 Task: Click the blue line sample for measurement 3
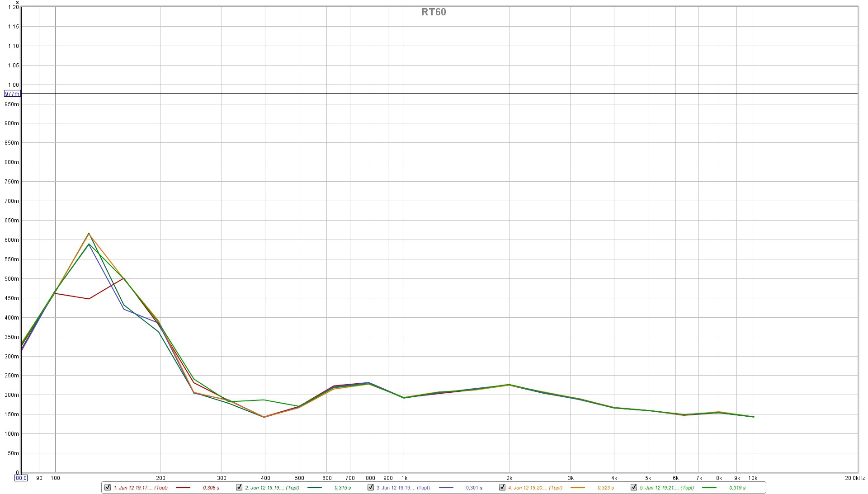tap(446, 488)
